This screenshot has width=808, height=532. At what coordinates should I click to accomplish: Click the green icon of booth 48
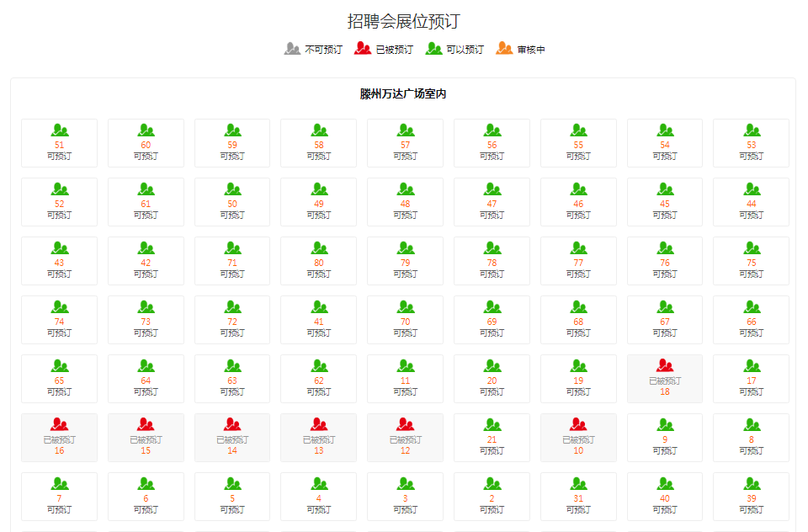[x=406, y=189]
